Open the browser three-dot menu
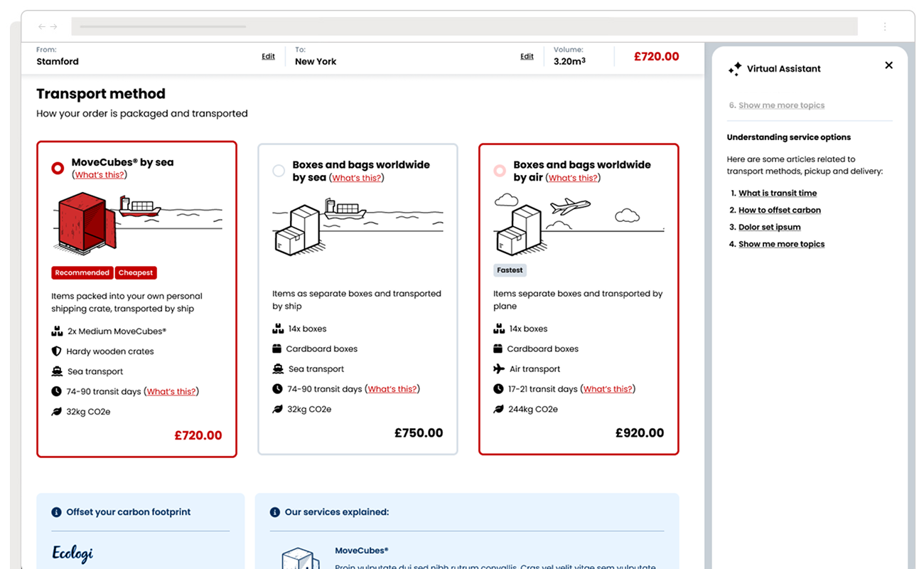The height and width of the screenshot is (569, 924). (x=885, y=26)
